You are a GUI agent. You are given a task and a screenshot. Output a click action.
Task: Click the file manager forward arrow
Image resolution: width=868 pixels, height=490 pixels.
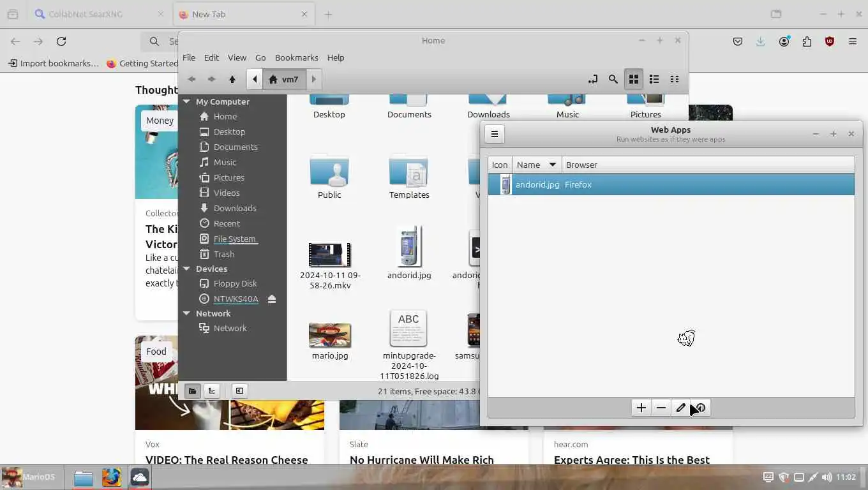[x=212, y=79]
